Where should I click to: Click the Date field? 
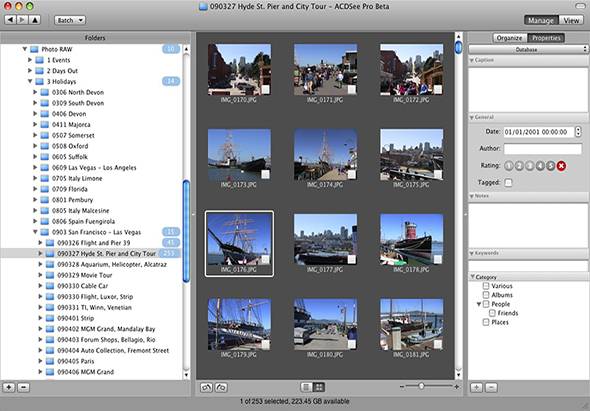coord(538,132)
